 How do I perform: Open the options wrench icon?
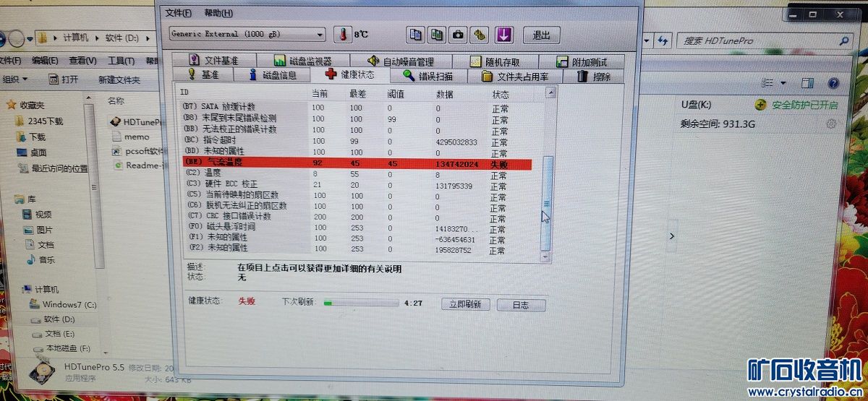click(x=480, y=34)
